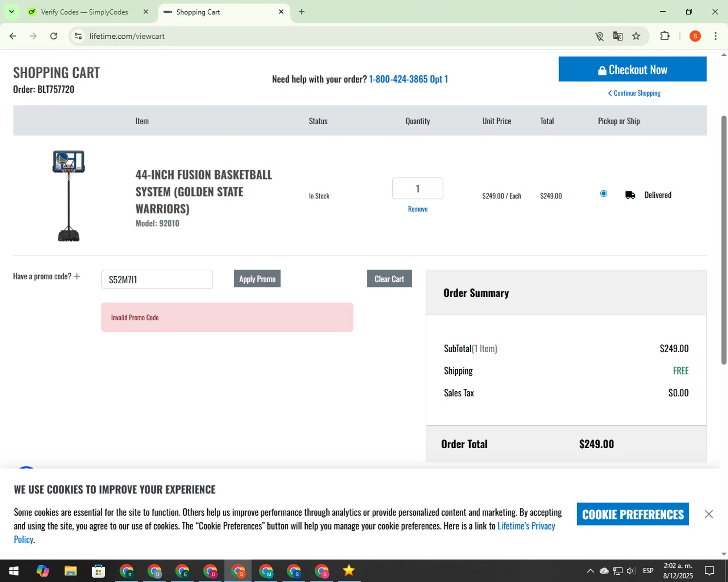Call link 1-800-424-3865 Opt 1

[x=408, y=79]
